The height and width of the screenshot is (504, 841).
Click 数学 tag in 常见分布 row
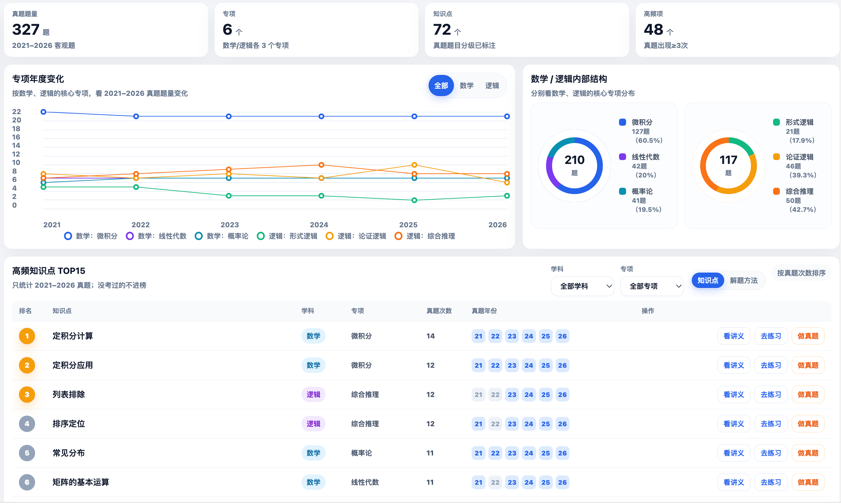[313, 453]
